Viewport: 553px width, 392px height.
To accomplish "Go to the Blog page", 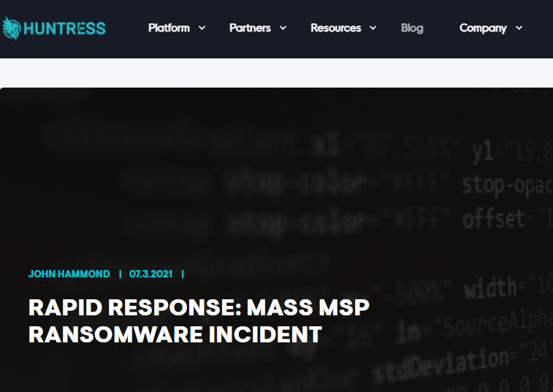I will [x=412, y=28].
